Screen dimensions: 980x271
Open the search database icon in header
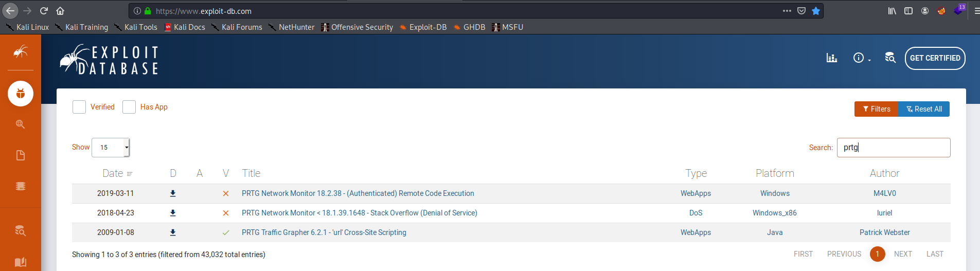coord(890,58)
